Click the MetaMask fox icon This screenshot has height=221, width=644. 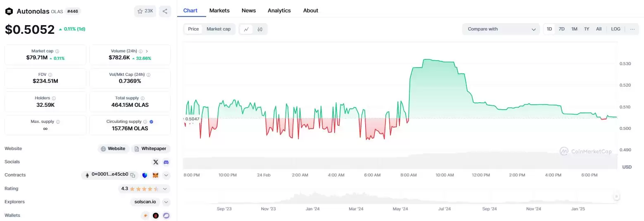pyautogui.click(x=155, y=175)
